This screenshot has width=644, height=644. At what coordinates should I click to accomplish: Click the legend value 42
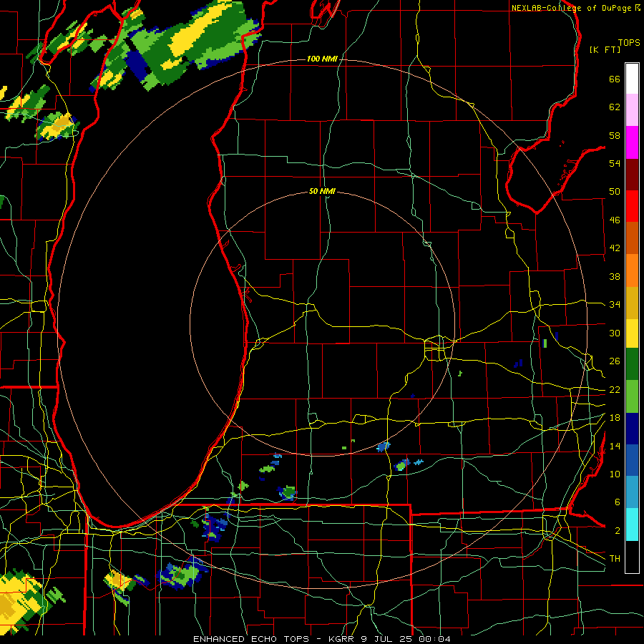[x=615, y=248]
